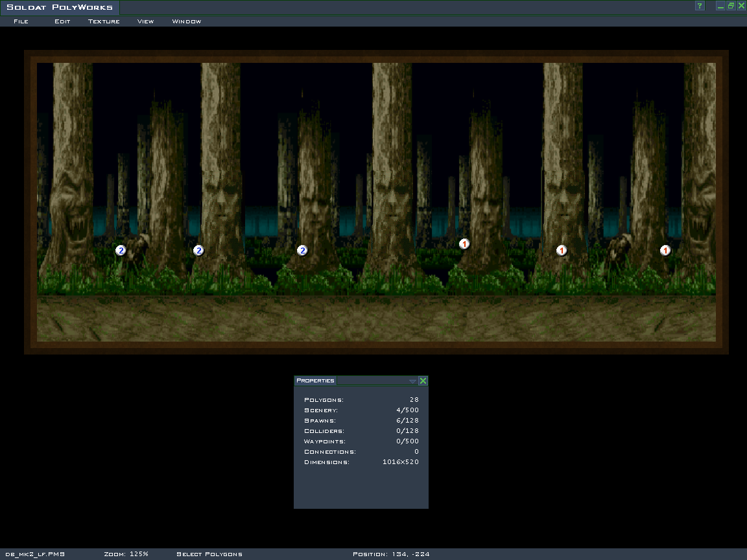Select the leftmost blue team 2 spawn marker
747x560 pixels.
121,250
